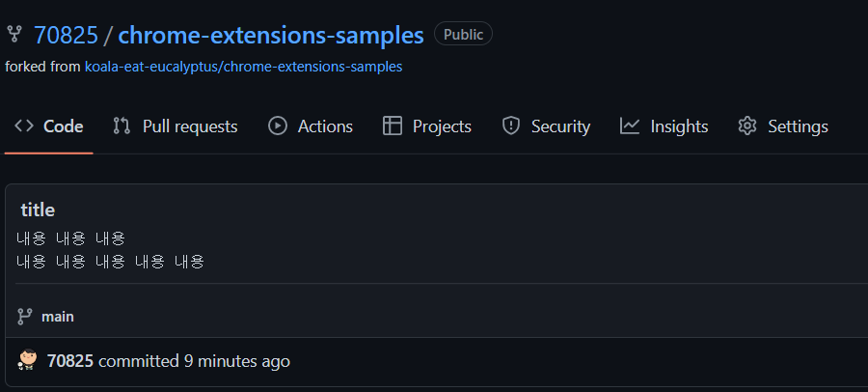Open the Pull requests tab

[x=189, y=126]
